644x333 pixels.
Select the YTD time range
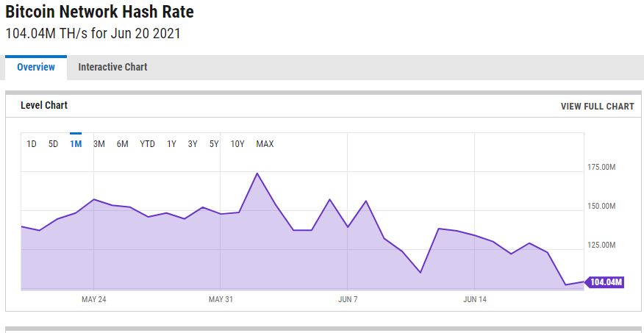pos(147,144)
